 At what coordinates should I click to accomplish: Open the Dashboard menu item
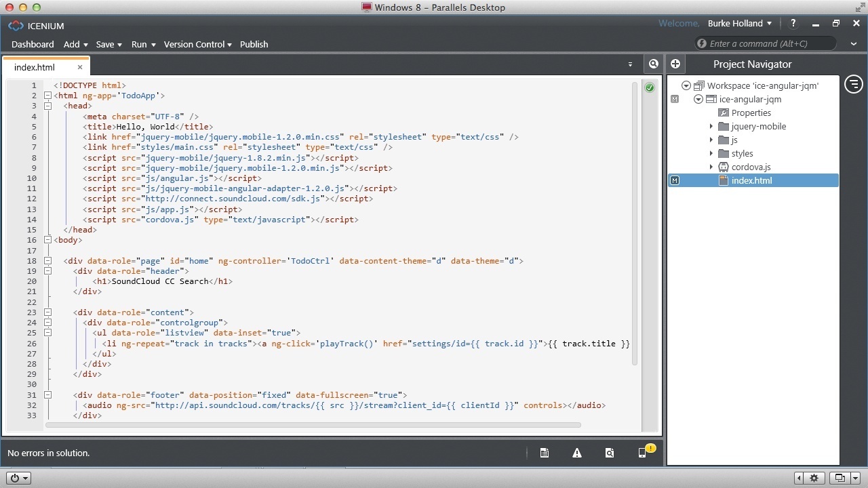(x=33, y=44)
